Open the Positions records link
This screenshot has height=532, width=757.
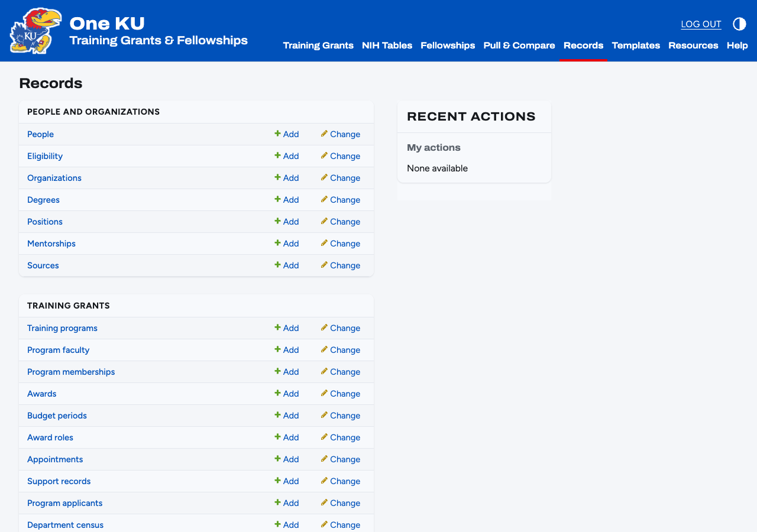click(x=45, y=222)
